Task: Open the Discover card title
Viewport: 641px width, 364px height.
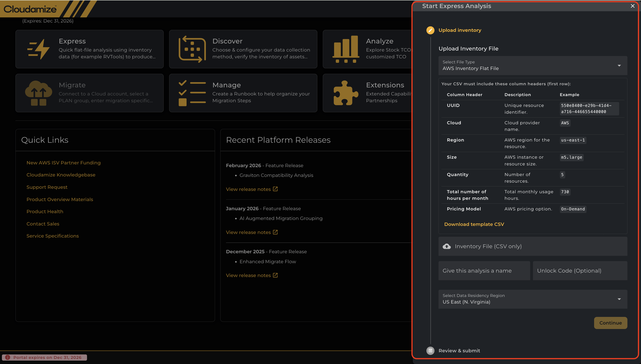Action: pyautogui.click(x=227, y=41)
